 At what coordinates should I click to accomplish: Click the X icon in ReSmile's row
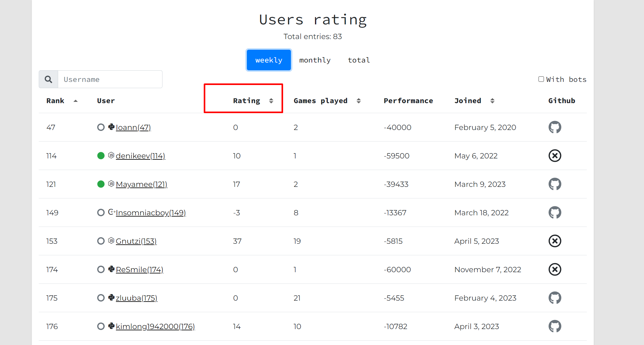555,269
